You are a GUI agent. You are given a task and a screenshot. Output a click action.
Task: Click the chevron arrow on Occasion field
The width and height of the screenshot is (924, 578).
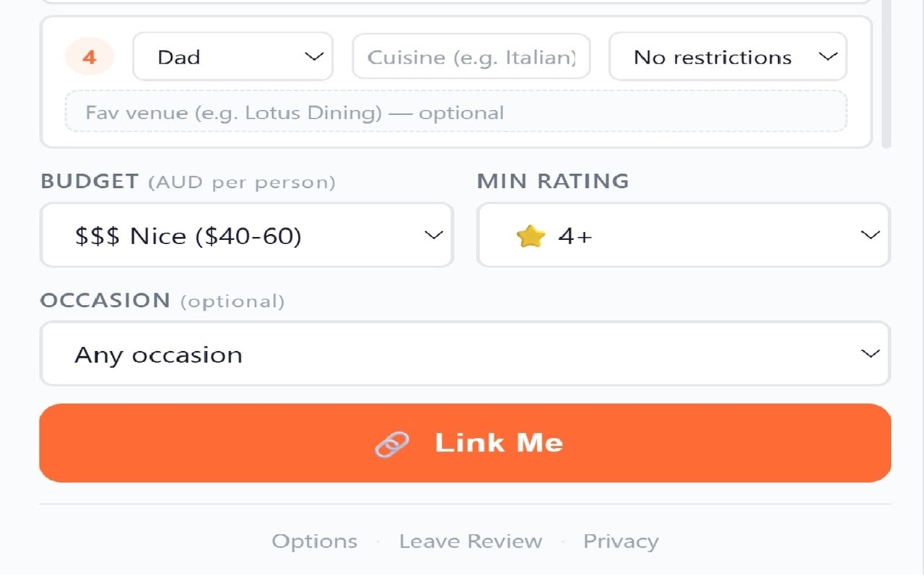click(x=871, y=354)
